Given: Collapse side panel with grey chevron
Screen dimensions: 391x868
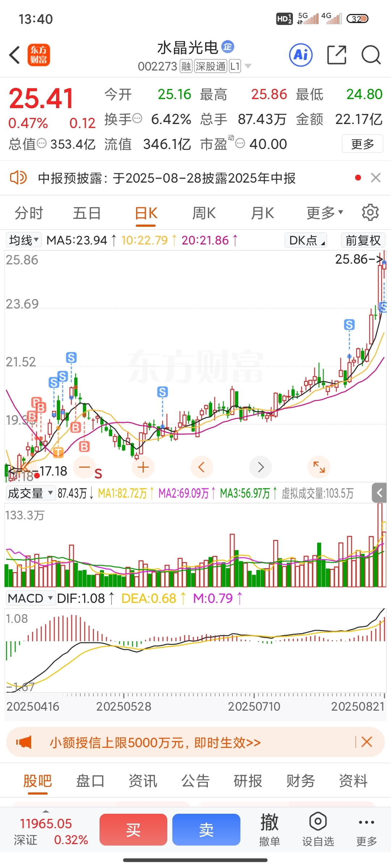Looking at the screenshot, I should pos(379,493).
